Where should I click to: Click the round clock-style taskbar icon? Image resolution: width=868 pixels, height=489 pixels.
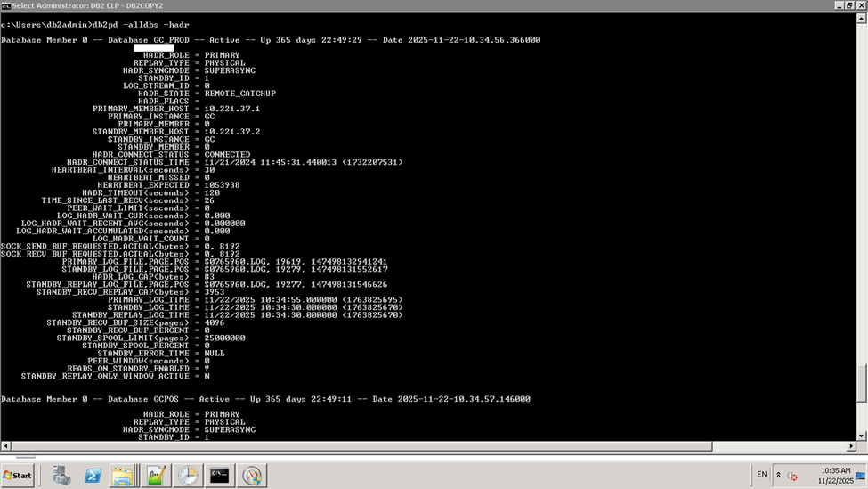(x=189, y=476)
